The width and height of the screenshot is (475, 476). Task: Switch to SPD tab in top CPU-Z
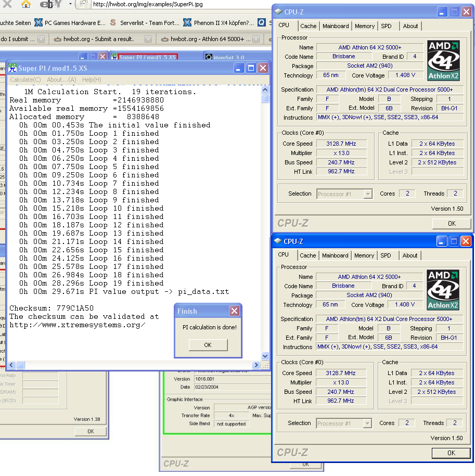click(386, 26)
